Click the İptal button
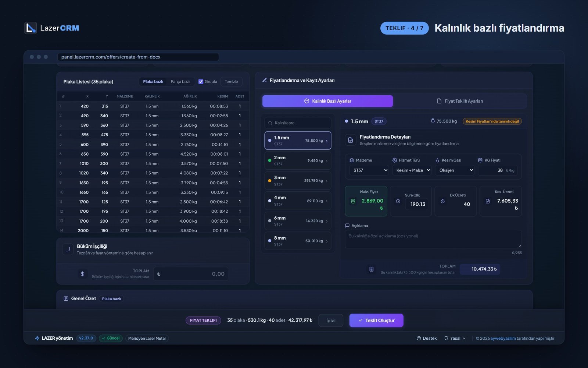The height and width of the screenshot is (368, 588). pos(331,321)
